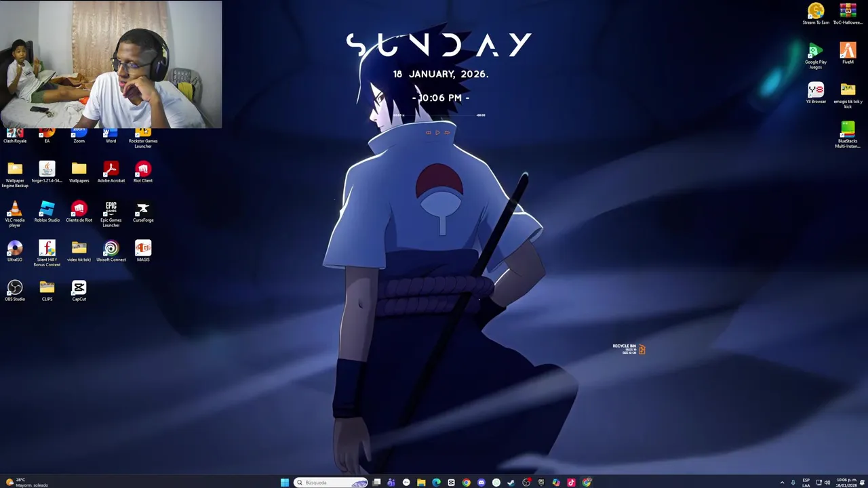
Task: Open Silent Hill f Bonus Content
Action: coord(47,253)
